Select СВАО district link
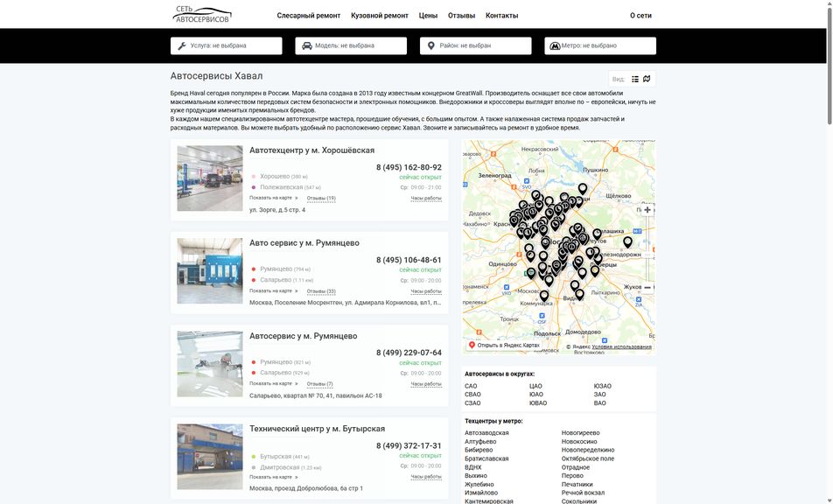 472,395
